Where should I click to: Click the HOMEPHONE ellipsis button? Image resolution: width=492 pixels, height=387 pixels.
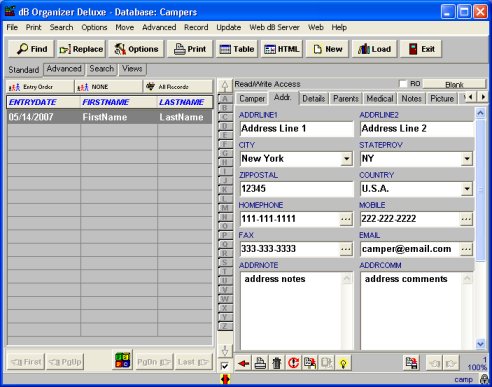coord(346,219)
